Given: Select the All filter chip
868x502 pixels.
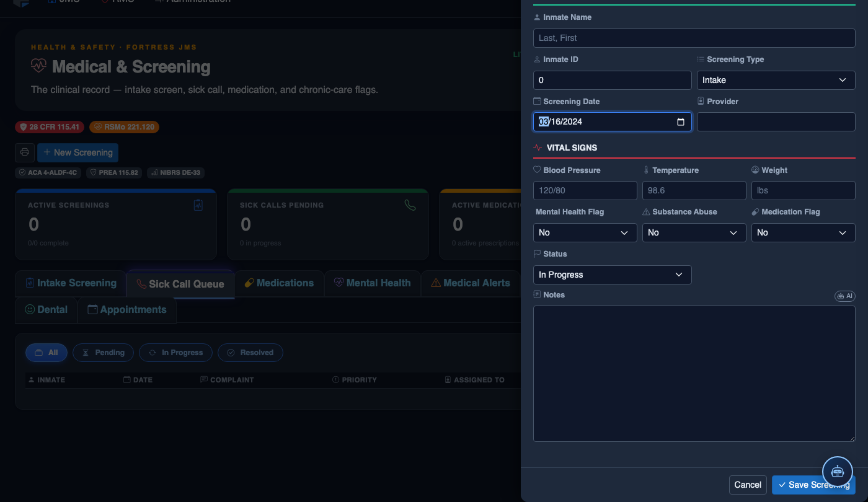Looking at the screenshot, I should 46,353.
